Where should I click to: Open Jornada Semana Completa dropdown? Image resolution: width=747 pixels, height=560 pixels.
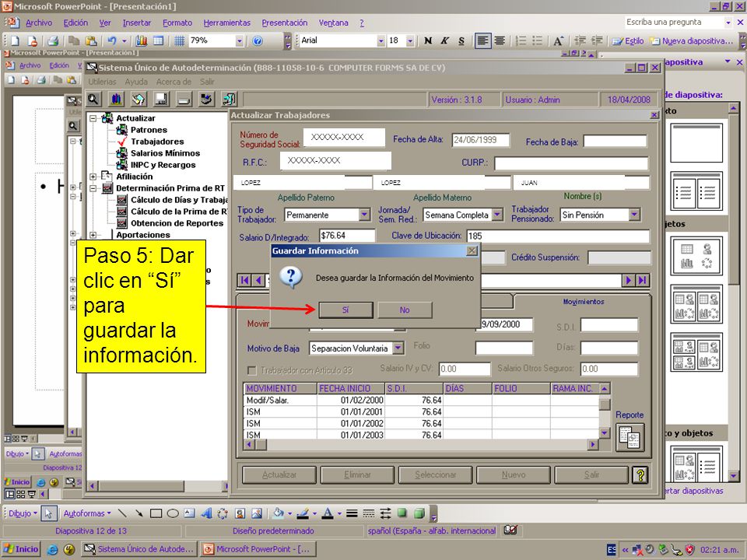pos(497,215)
